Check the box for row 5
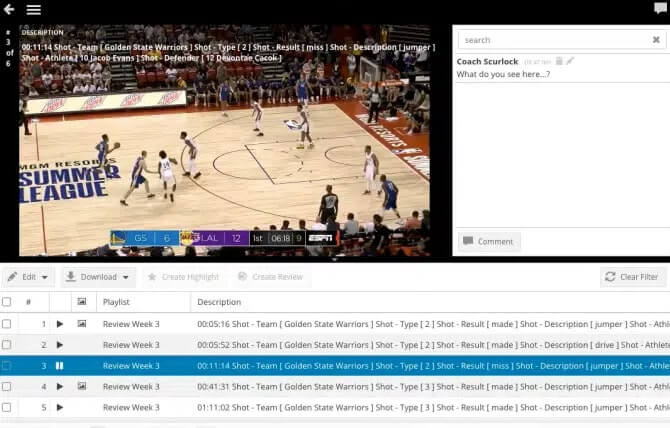Viewport: 670px width, 428px height. tap(6, 407)
